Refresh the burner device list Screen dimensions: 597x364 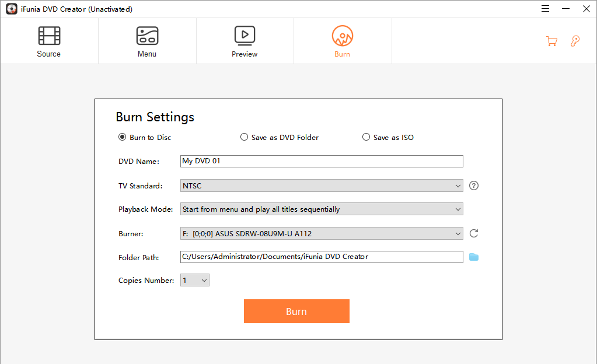[x=474, y=233]
